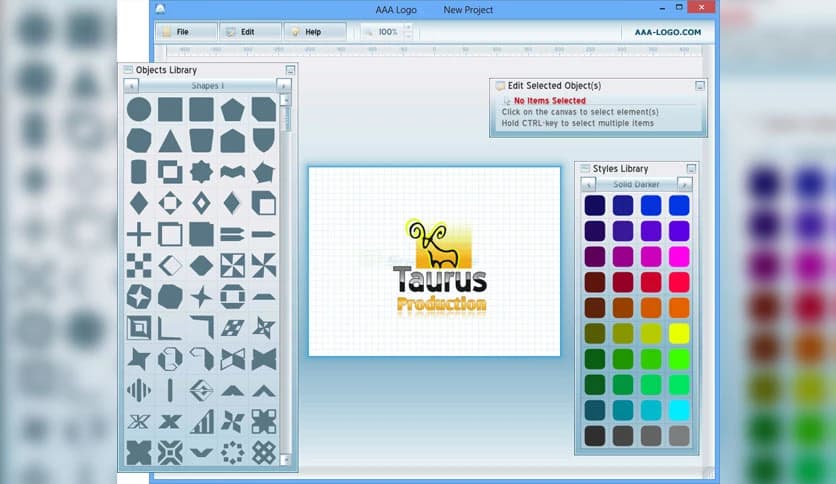The image size is (836, 484).
Task: Select the circle shape in Objects Library
Action: 139,109
